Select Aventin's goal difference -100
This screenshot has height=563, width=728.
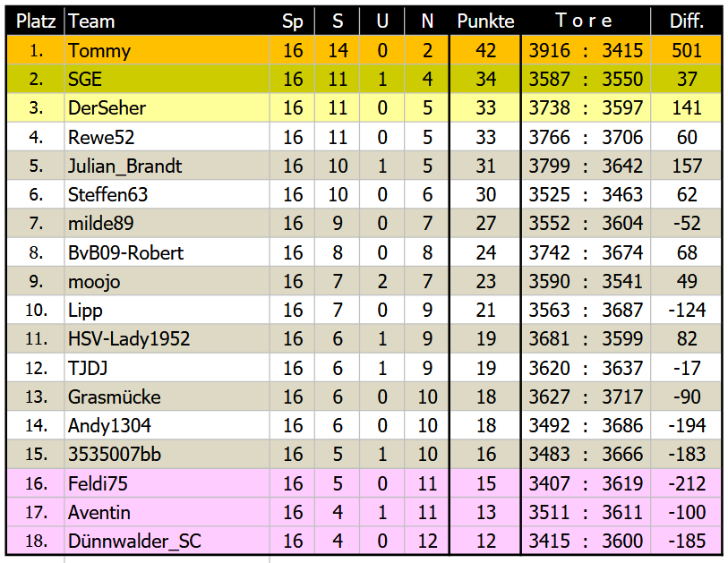(x=687, y=513)
